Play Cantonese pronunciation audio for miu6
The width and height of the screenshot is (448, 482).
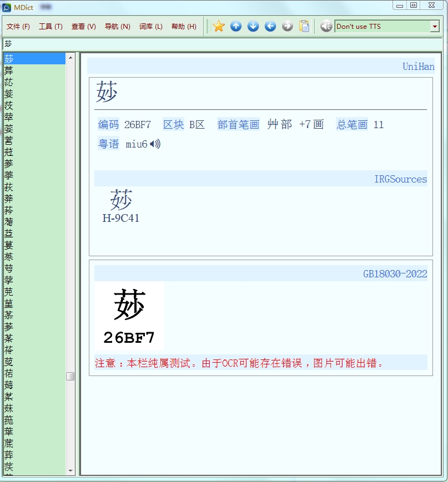(155, 144)
